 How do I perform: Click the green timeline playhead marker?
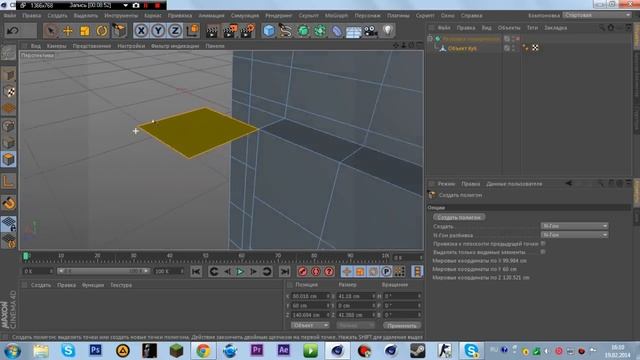point(26,256)
